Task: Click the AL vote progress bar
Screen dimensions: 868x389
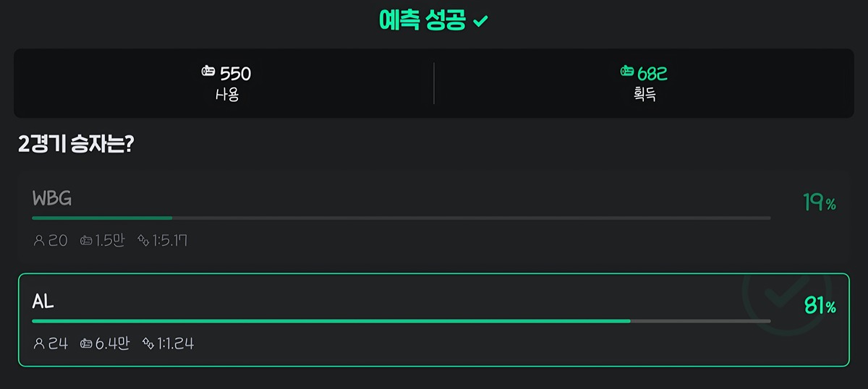Action: coord(401,320)
